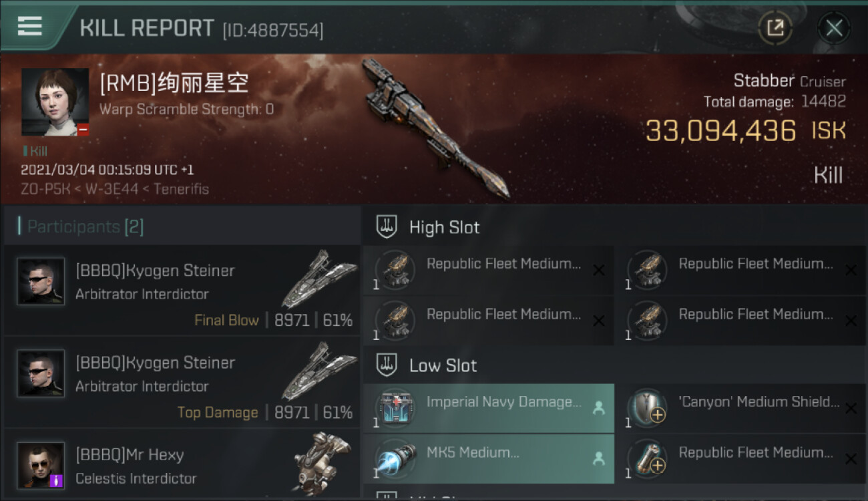Collapse the Low Slot section header
Image resolution: width=868 pixels, height=501 pixels.
tap(615, 365)
